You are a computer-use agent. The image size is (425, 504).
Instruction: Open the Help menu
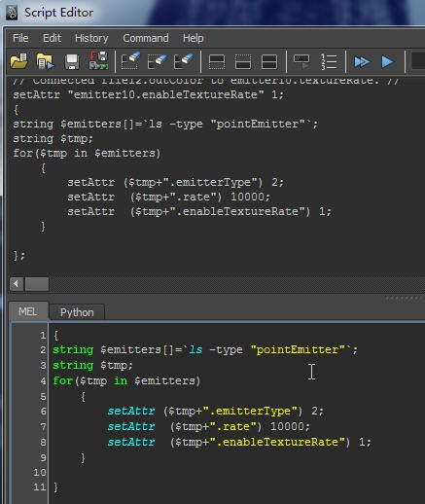(194, 38)
